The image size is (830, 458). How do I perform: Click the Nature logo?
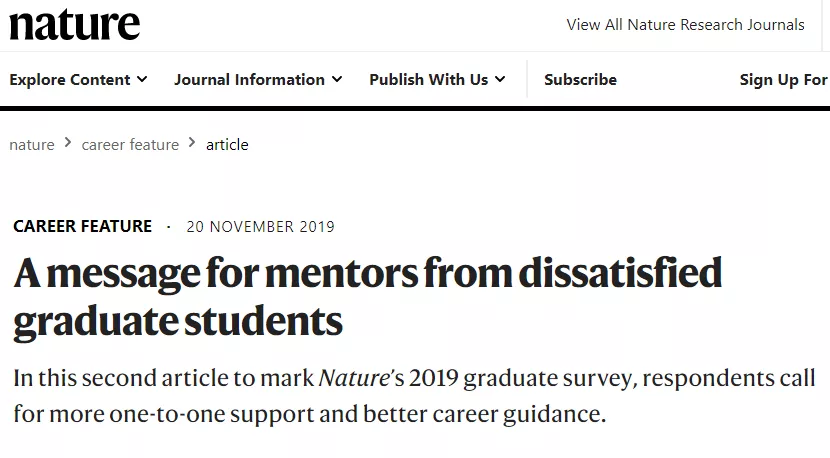click(x=75, y=24)
